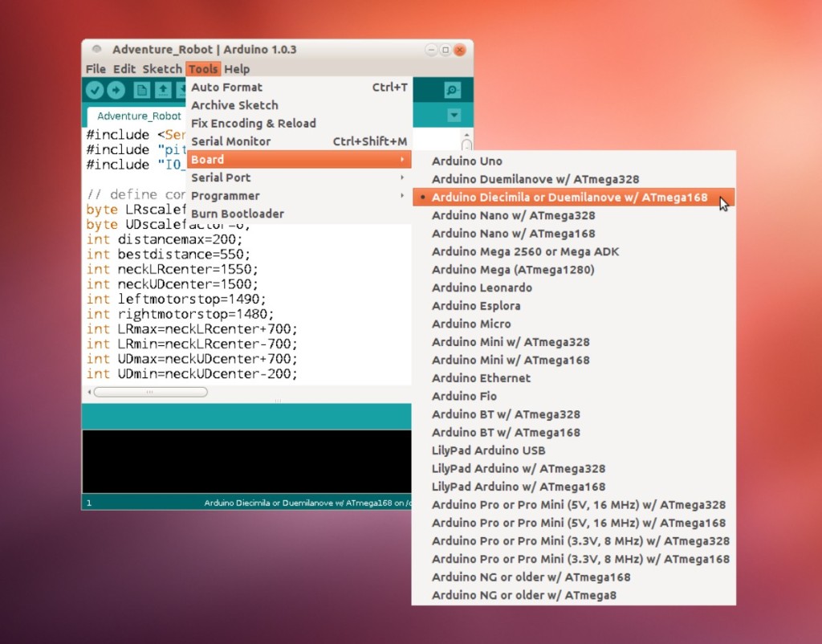The width and height of the screenshot is (822, 644).
Task: Click the black console output area
Action: point(247,462)
